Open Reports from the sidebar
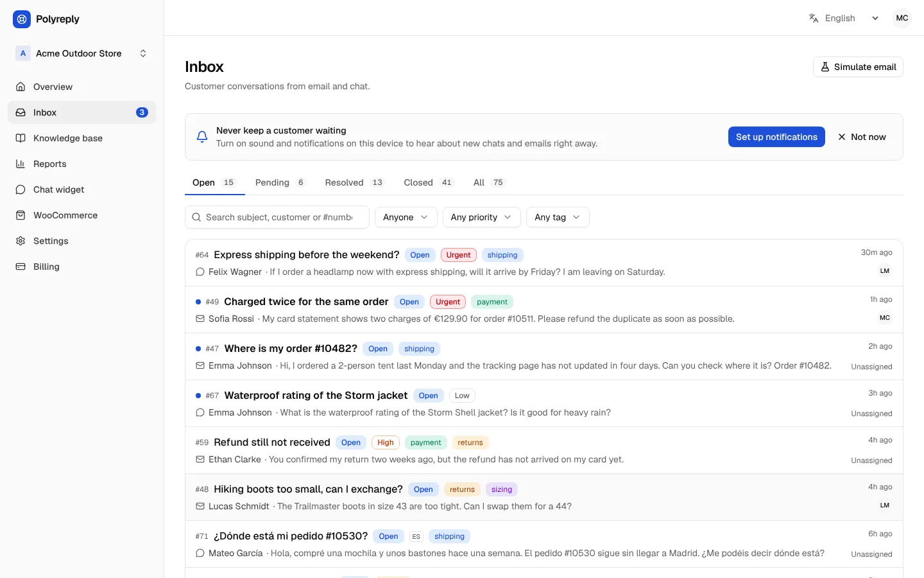 coord(81,164)
